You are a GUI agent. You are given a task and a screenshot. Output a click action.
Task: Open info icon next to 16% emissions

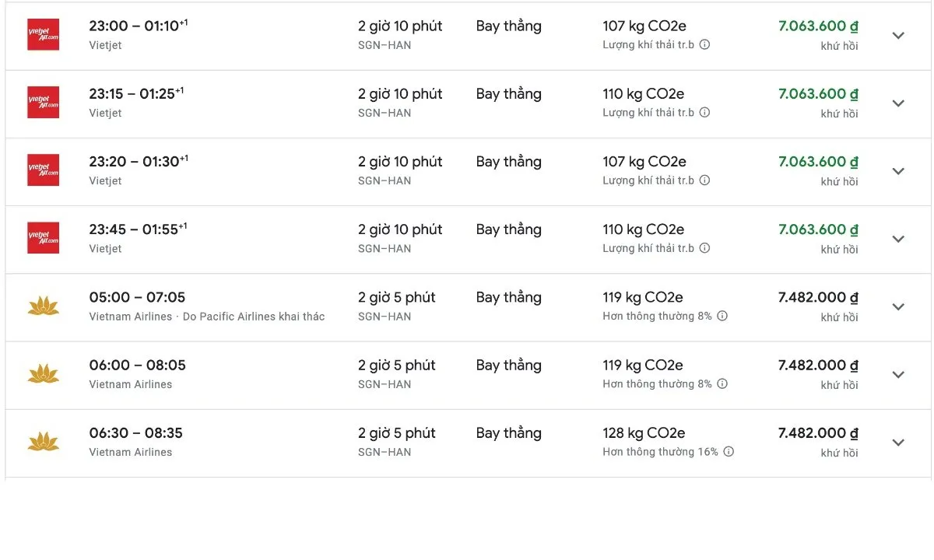tap(729, 452)
